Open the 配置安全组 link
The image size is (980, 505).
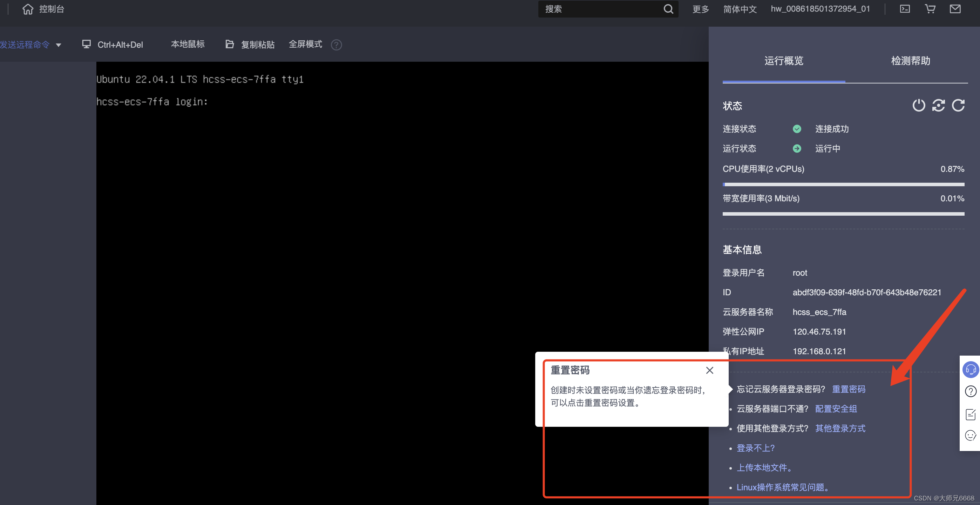(836, 409)
